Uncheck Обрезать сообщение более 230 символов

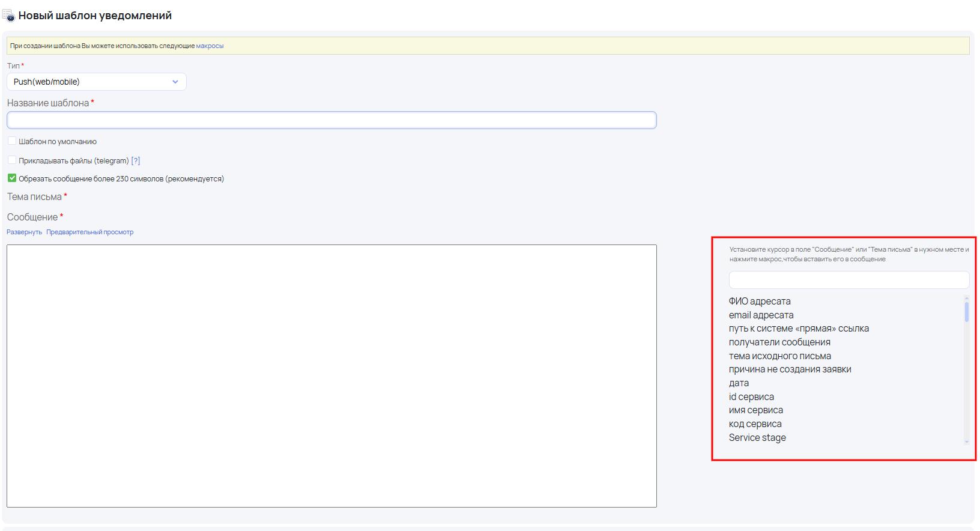12,178
